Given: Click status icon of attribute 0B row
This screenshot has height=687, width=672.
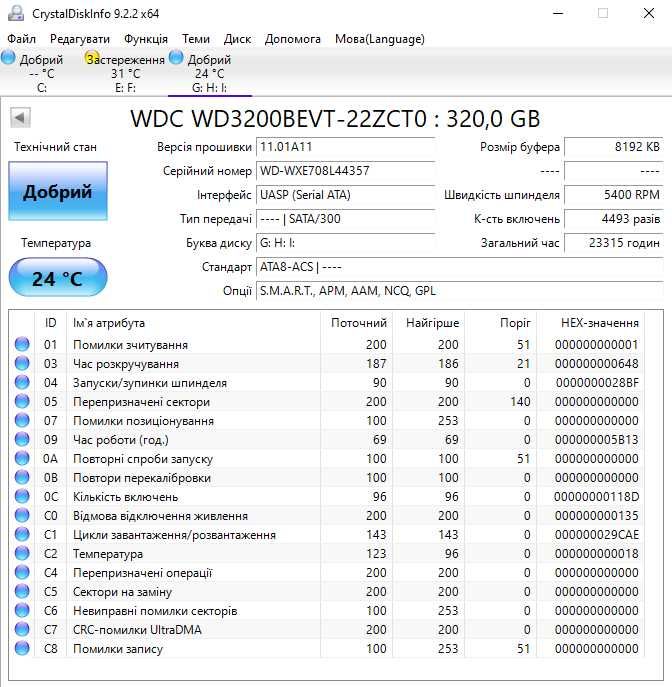Looking at the screenshot, I should pos(22,477).
